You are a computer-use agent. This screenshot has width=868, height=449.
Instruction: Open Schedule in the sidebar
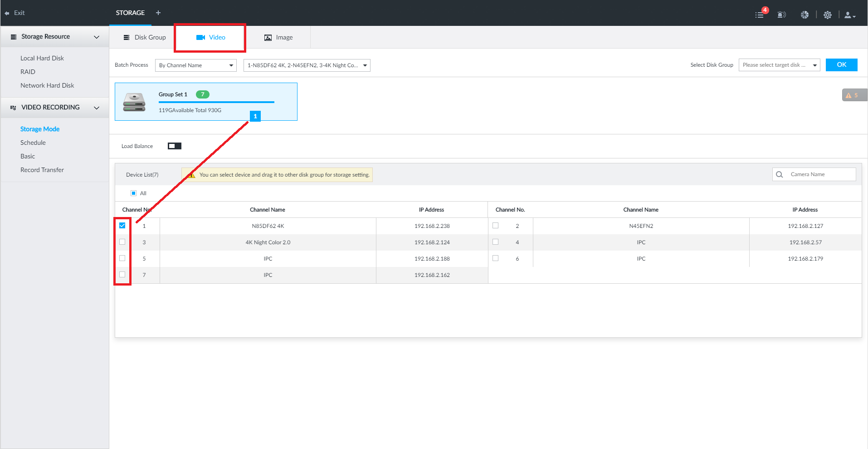[33, 143]
